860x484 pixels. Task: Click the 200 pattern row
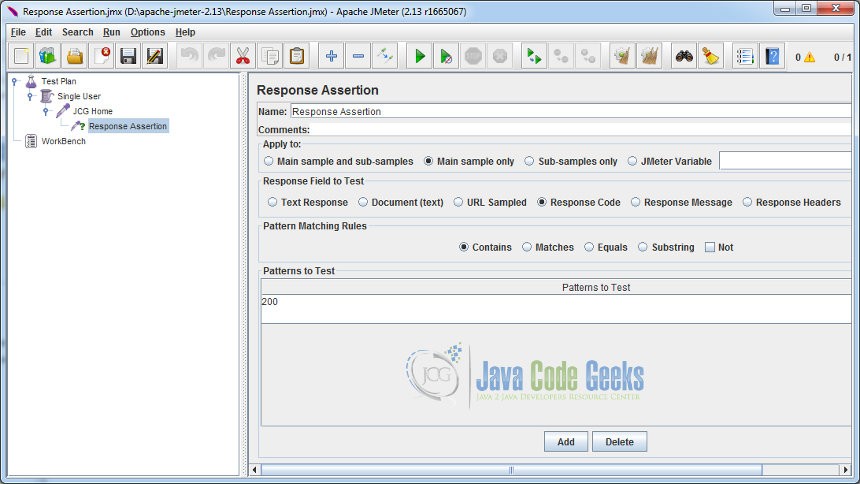point(556,302)
